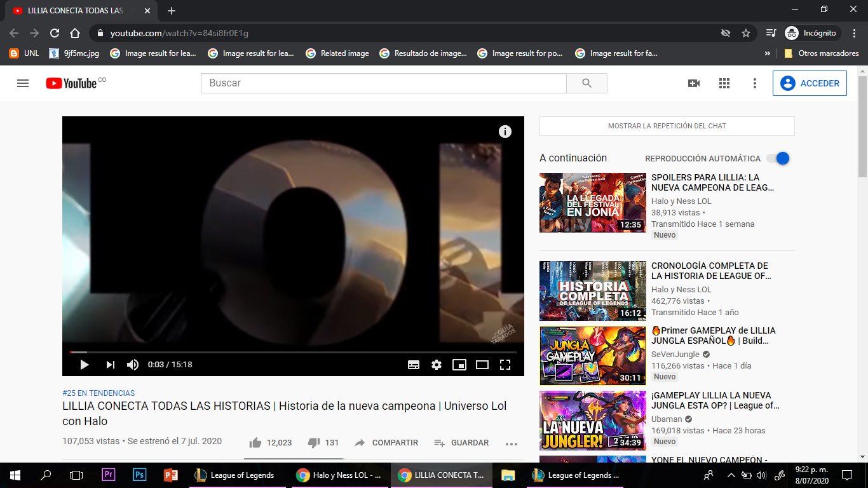
Task: Open Resultado de image bookmark
Action: pos(423,53)
